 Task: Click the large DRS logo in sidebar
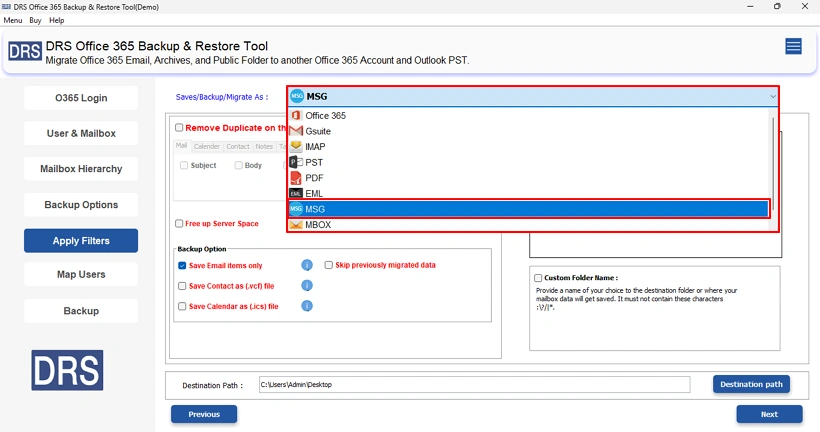coord(67,370)
